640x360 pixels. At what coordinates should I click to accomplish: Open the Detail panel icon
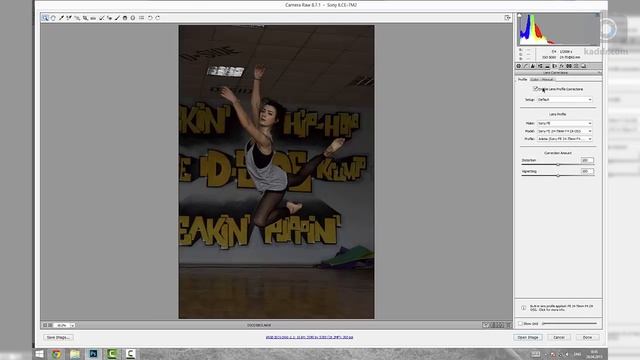[533, 66]
